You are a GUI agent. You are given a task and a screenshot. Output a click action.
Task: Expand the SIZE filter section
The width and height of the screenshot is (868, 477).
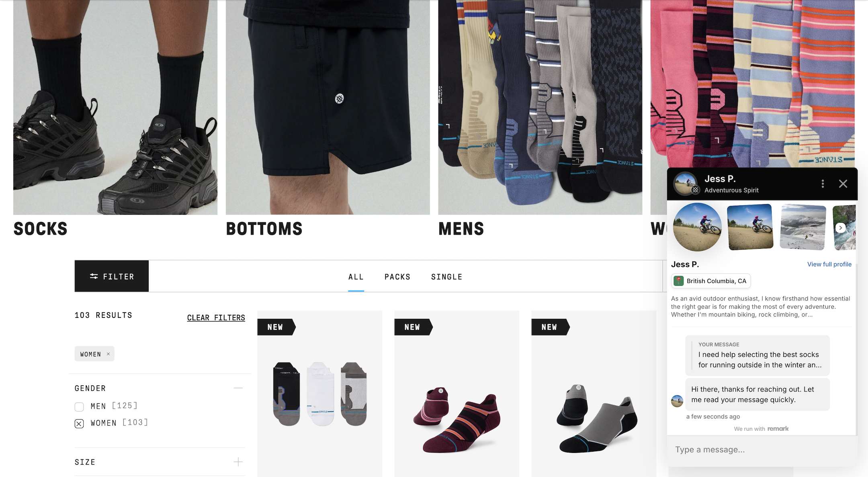click(238, 462)
